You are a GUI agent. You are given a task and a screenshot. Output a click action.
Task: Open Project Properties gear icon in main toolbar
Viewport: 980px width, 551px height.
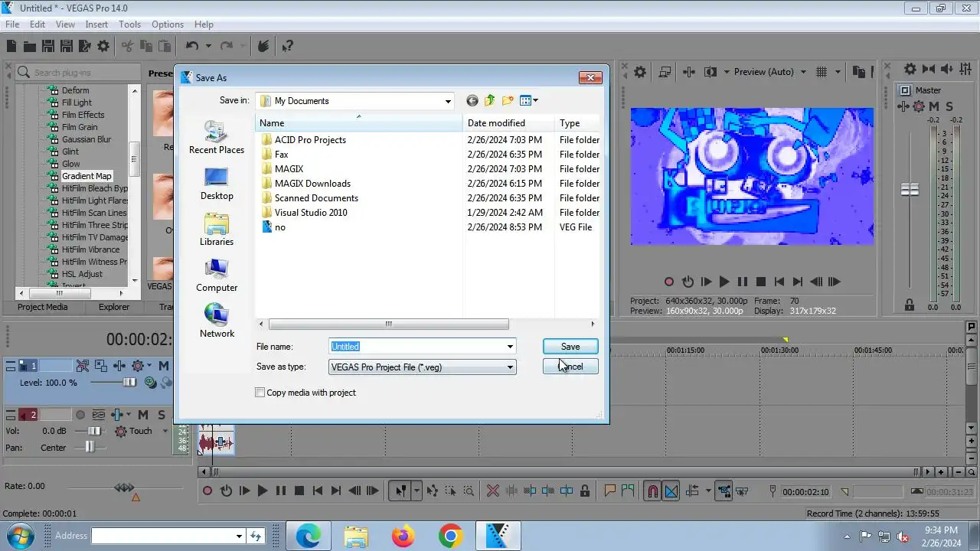(103, 47)
